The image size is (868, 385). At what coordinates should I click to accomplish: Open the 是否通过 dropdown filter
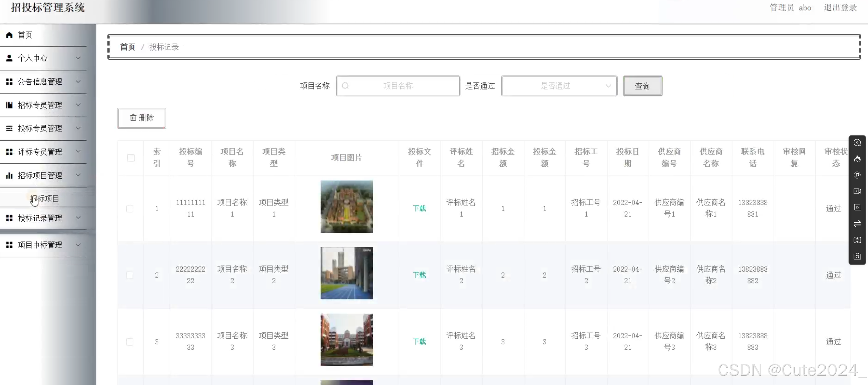coord(559,86)
